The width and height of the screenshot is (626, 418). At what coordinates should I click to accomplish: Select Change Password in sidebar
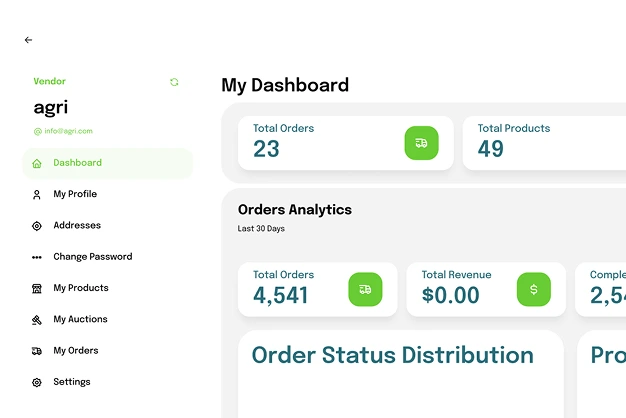click(x=92, y=257)
